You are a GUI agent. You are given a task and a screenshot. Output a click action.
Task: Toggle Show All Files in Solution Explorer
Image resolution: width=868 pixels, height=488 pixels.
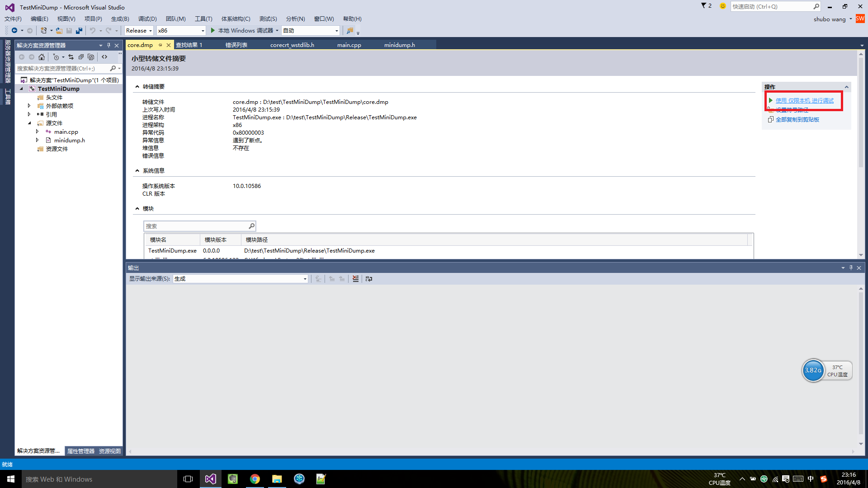91,57
